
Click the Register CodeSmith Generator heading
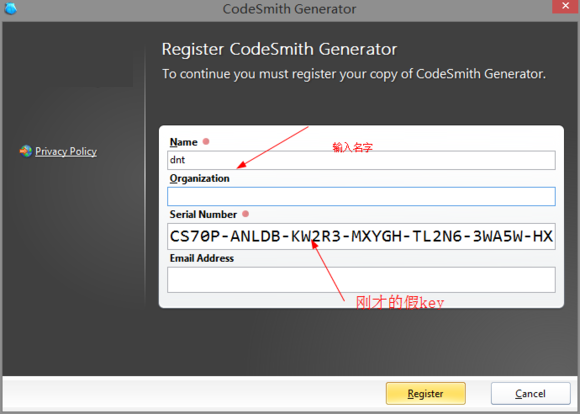(x=279, y=49)
